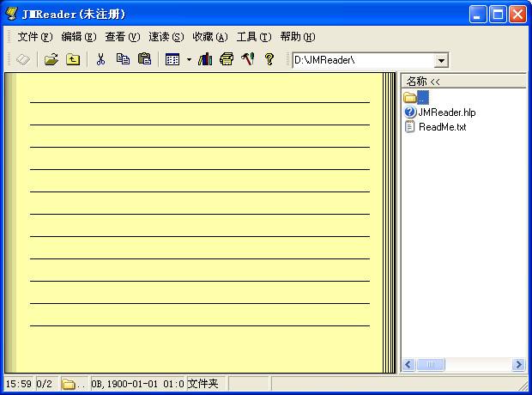Click the view list layout icon
Image resolution: width=532 pixels, height=395 pixels.
click(172, 60)
